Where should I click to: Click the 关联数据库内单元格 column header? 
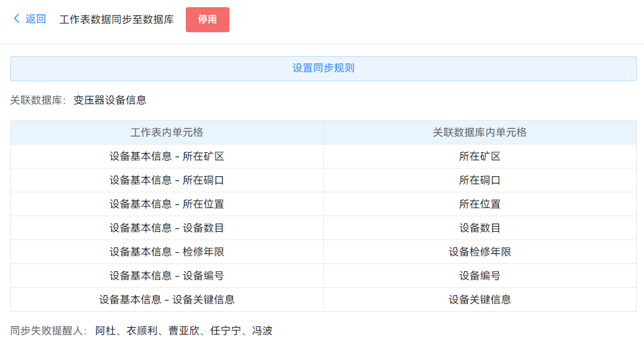point(480,133)
